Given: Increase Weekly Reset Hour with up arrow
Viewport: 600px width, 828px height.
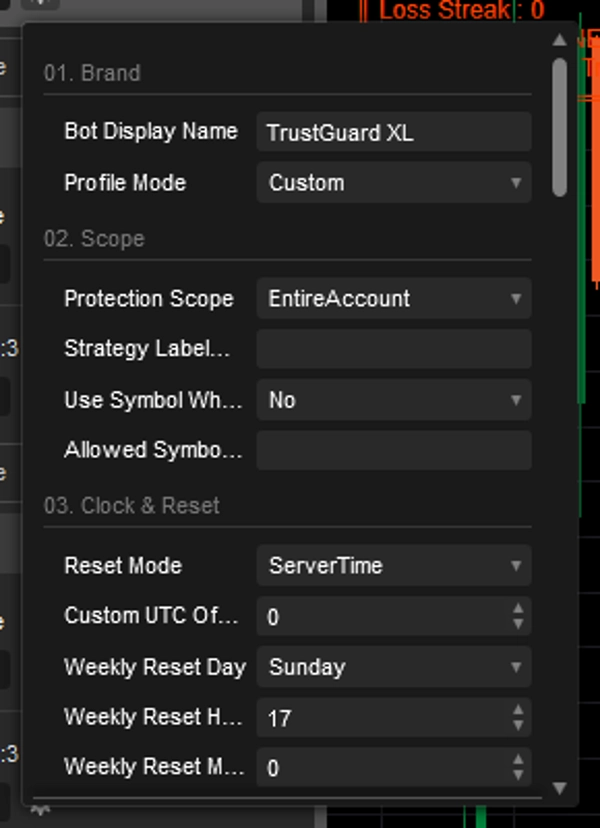Looking at the screenshot, I should coord(518,710).
